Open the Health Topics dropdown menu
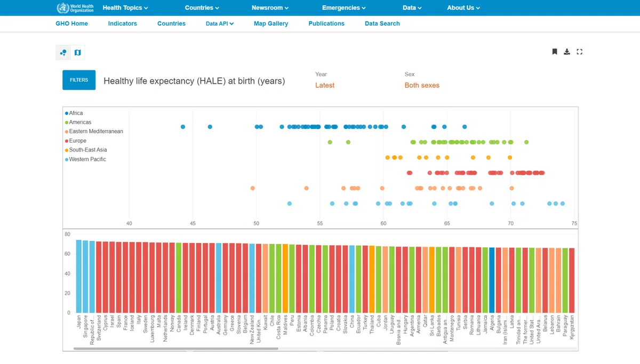This screenshot has height=364, width=640. click(125, 8)
